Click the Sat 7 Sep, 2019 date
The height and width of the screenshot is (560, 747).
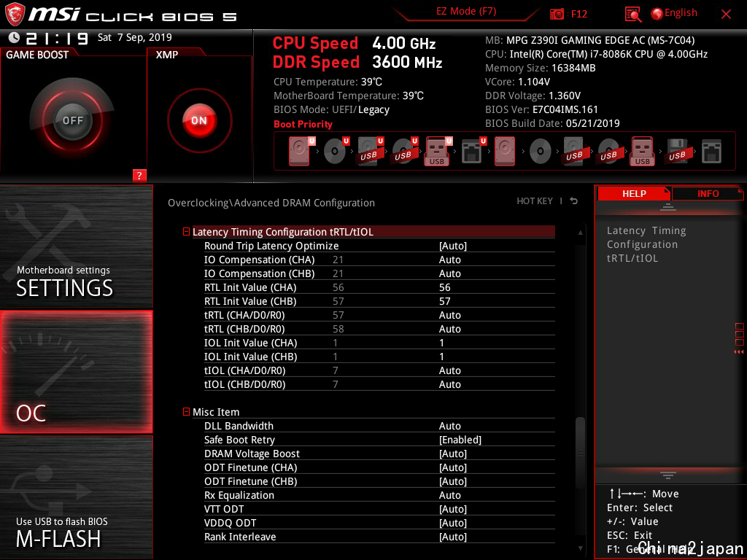tap(134, 37)
